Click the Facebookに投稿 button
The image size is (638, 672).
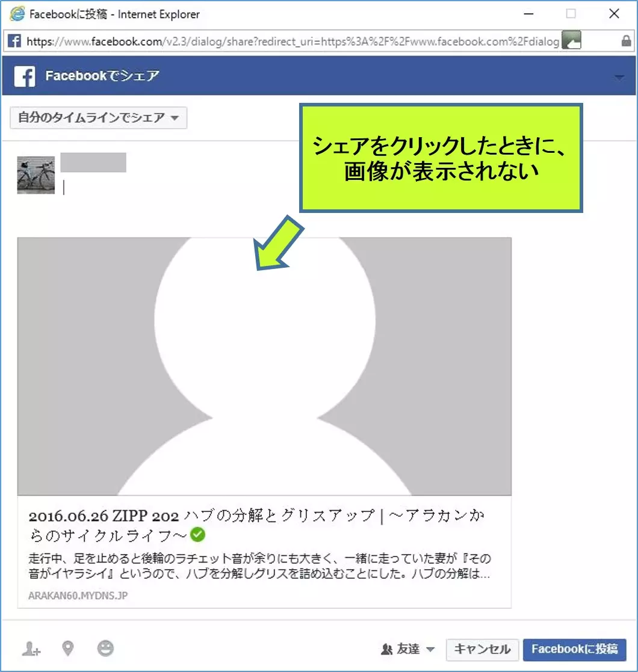pyautogui.click(x=575, y=650)
